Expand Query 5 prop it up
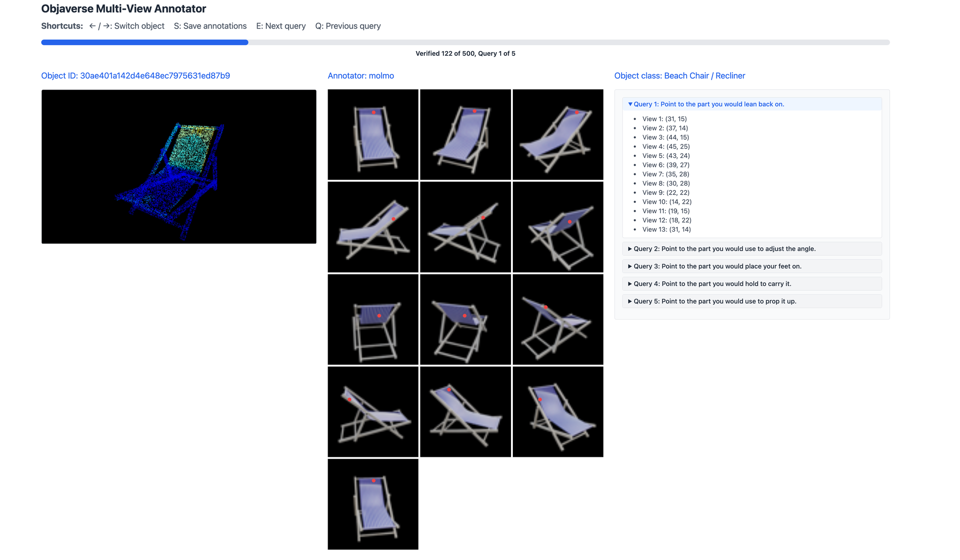This screenshot has width=960, height=560. point(752,301)
